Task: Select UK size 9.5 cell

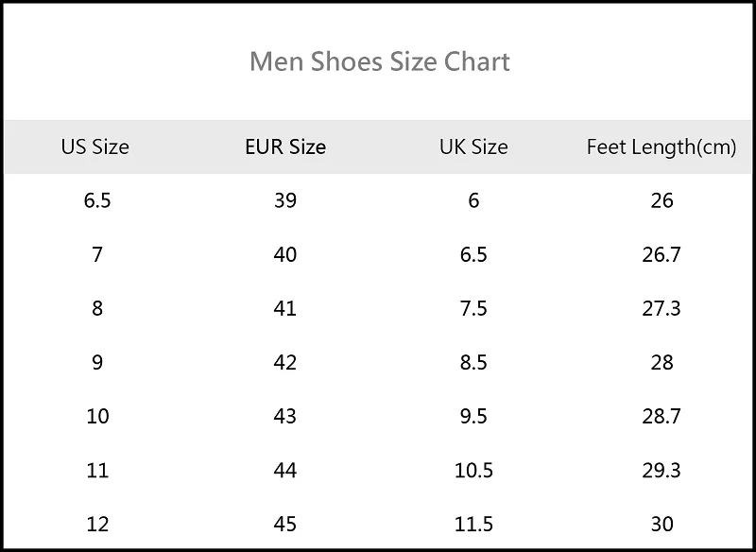Action: pyautogui.click(x=473, y=417)
